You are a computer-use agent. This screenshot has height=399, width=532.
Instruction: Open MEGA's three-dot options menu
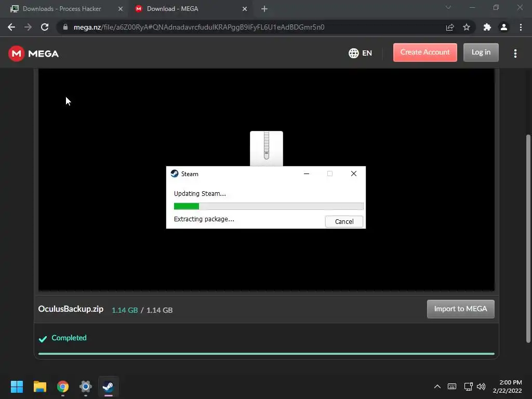[515, 54]
